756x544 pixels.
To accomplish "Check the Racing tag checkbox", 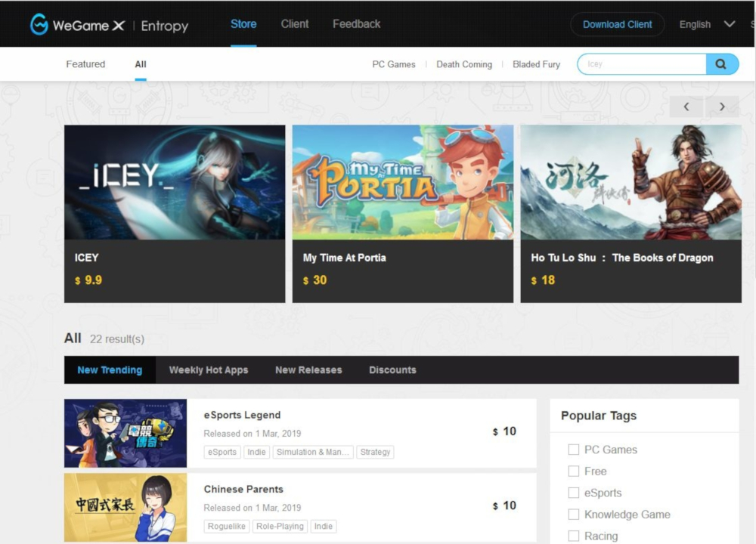I will 574,536.
